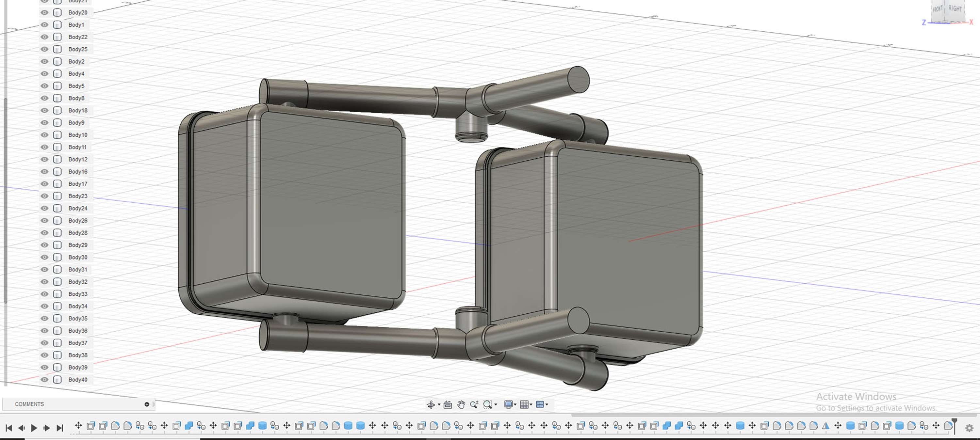Open the Orbit type dropdown arrow
Screen dimensions: 980x440
(439, 405)
